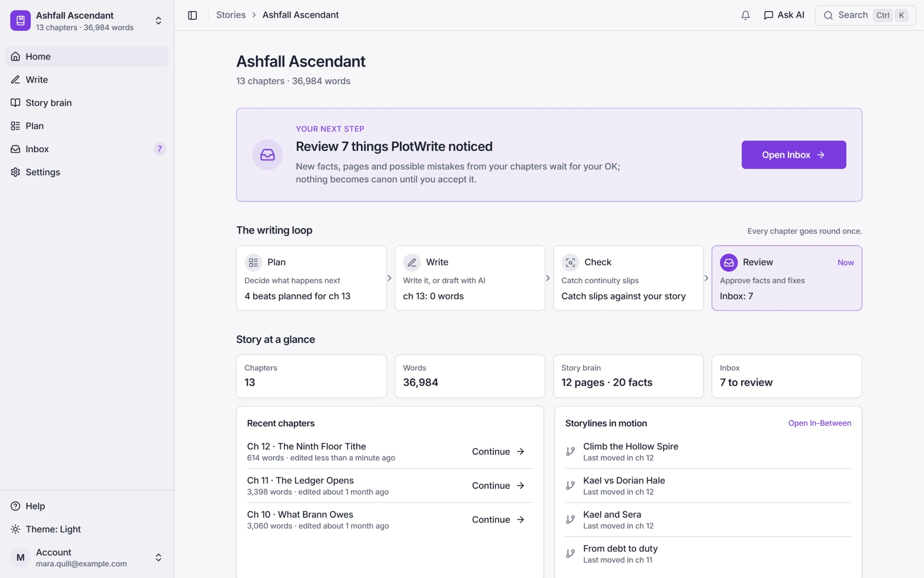Click the Search field
Viewport: 924px width, 578px height.
click(865, 15)
